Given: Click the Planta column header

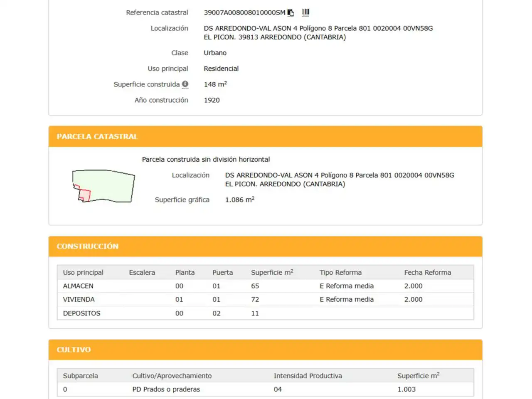Looking at the screenshot, I should tap(185, 273).
